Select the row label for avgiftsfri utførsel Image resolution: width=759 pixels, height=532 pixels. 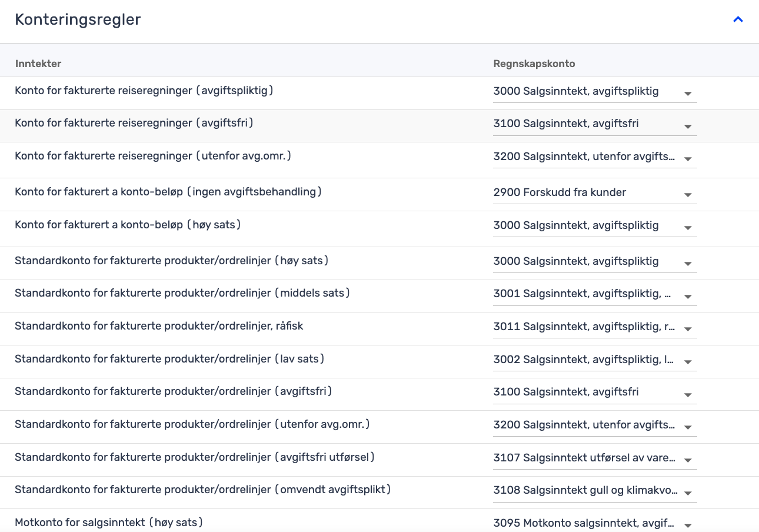(x=195, y=457)
